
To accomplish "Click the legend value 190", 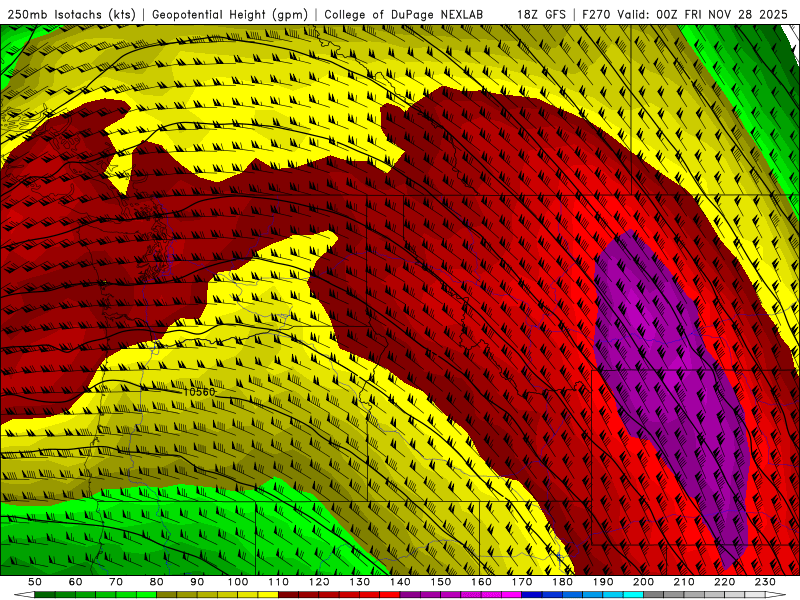I will [603, 582].
